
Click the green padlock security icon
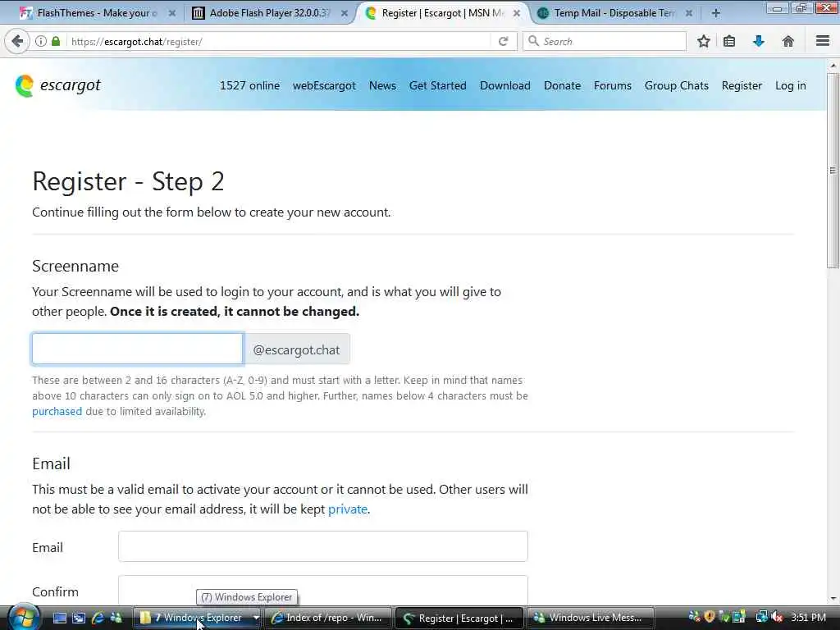coord(56,41)
